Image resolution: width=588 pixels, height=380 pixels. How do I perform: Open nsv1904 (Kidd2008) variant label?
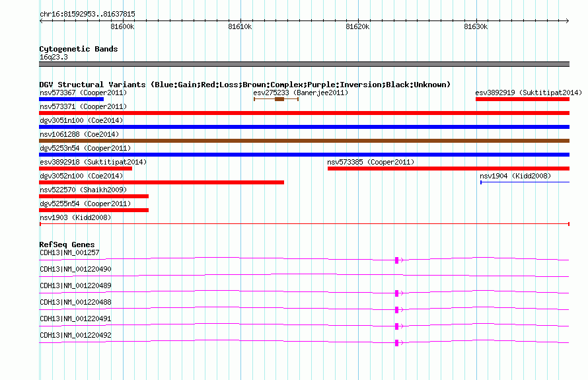(x=515, y=176)
